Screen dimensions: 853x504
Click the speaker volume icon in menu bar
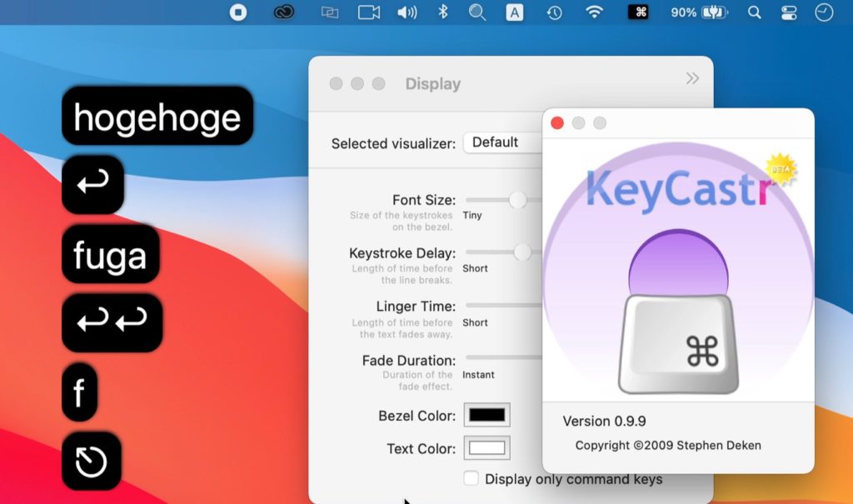click(x=407, y=12)
